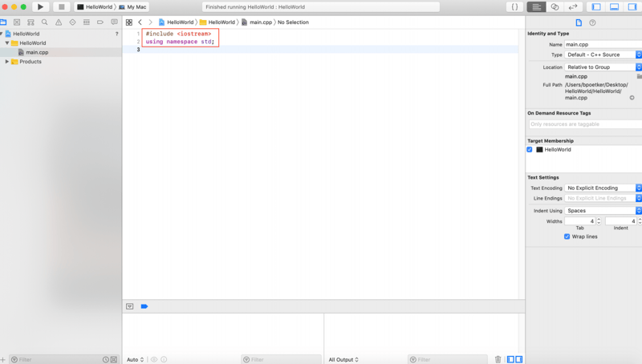Open the symbol navigator
The height and width of the screenshot is (364, 642).
coord(30,22)
